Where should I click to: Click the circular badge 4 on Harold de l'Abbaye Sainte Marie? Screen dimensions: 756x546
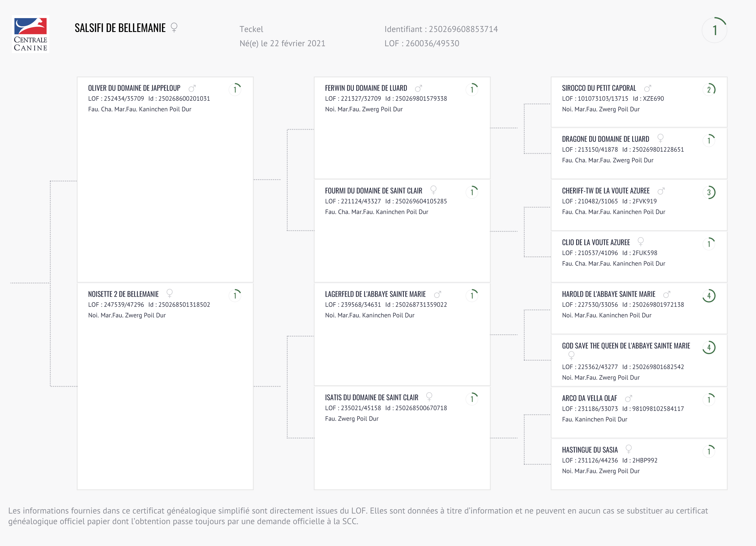pyautogui.click(x=709, y=296)
